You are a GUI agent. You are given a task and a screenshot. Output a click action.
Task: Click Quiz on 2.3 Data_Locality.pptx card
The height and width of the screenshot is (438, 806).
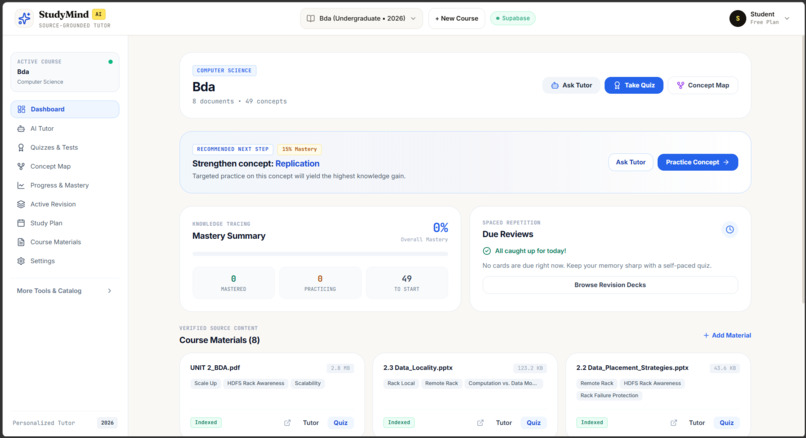click(534, 423)
